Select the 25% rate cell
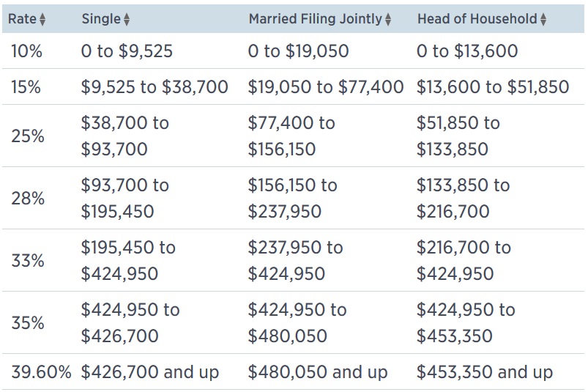The image size is (588, 392). [28, 136]
